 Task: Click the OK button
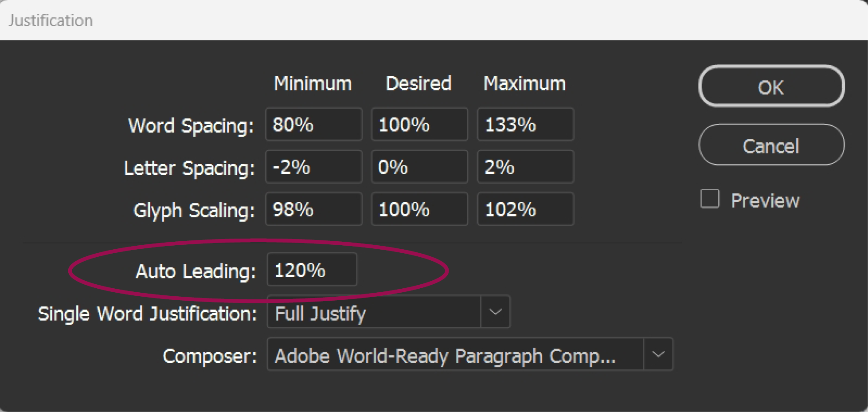click(x=771, y=86)
